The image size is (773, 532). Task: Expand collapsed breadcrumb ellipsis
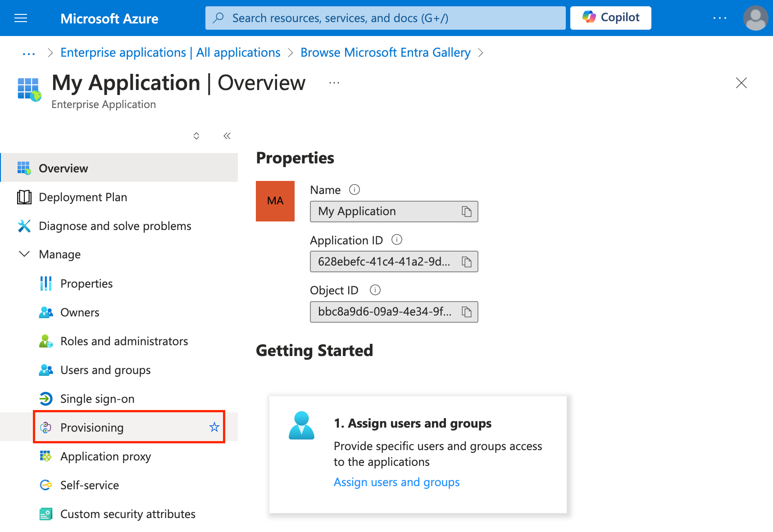(29, 53)
